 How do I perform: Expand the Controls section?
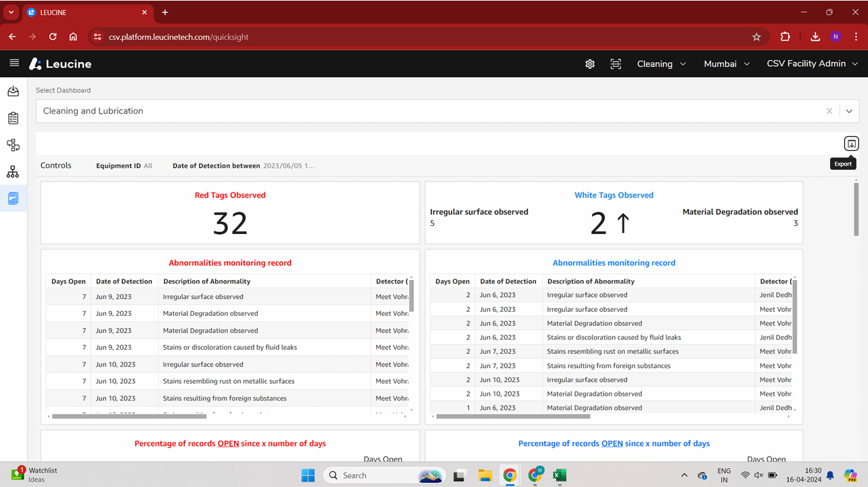point(55,165)
